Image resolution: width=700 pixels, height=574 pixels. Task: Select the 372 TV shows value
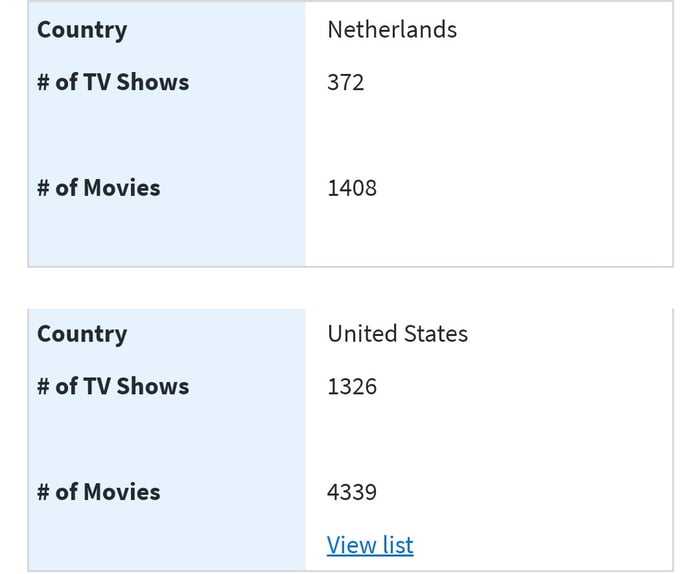346,82
